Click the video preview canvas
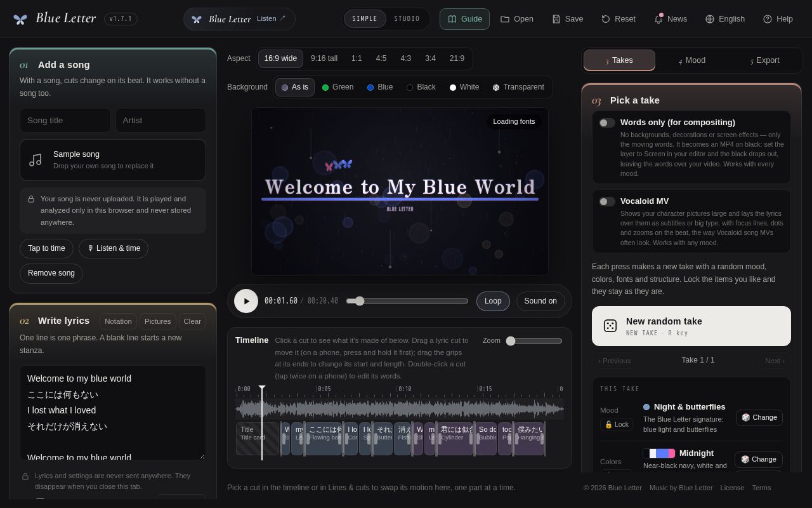The image size is (812, 508). point(400,191)
